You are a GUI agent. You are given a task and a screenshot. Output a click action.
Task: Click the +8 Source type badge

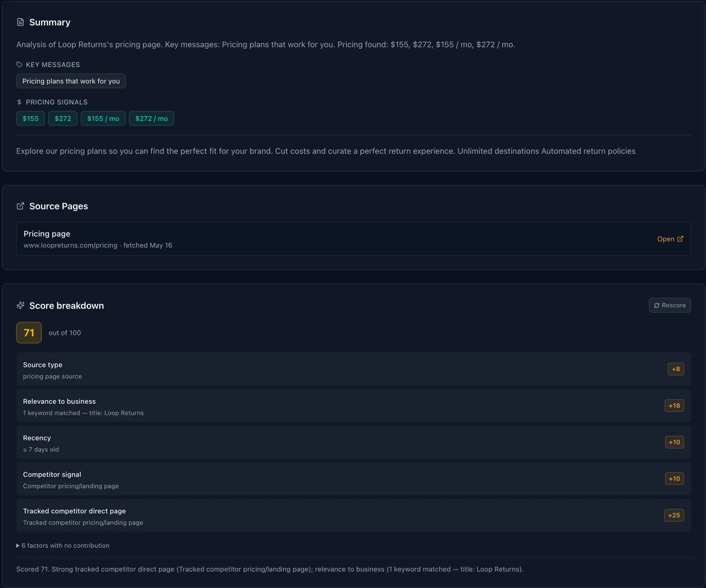coord(676,369)
